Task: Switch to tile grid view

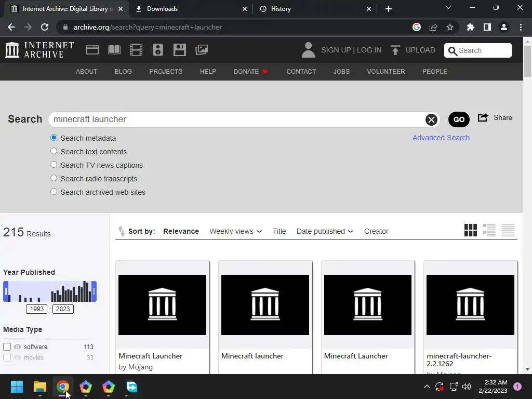Action: 471,230
